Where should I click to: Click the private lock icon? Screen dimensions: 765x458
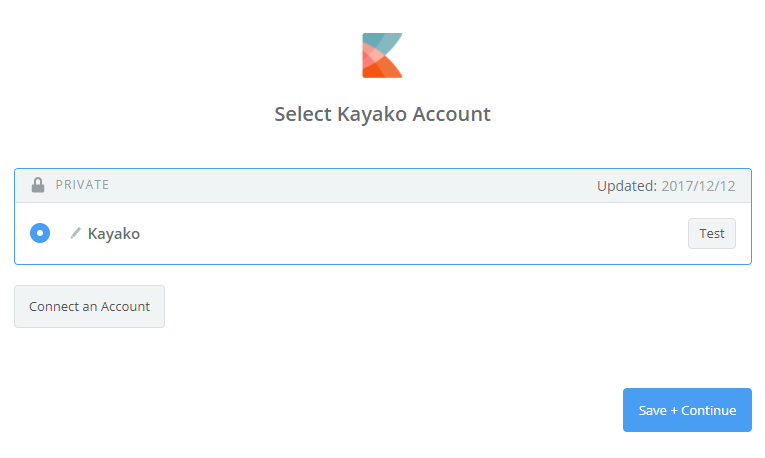(38, 185)
